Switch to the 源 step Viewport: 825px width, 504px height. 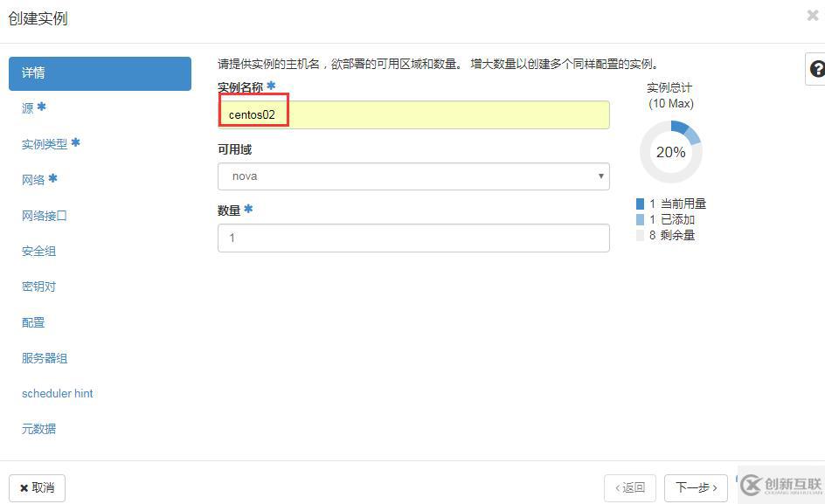pyautogui.click(x=34, y=107)
